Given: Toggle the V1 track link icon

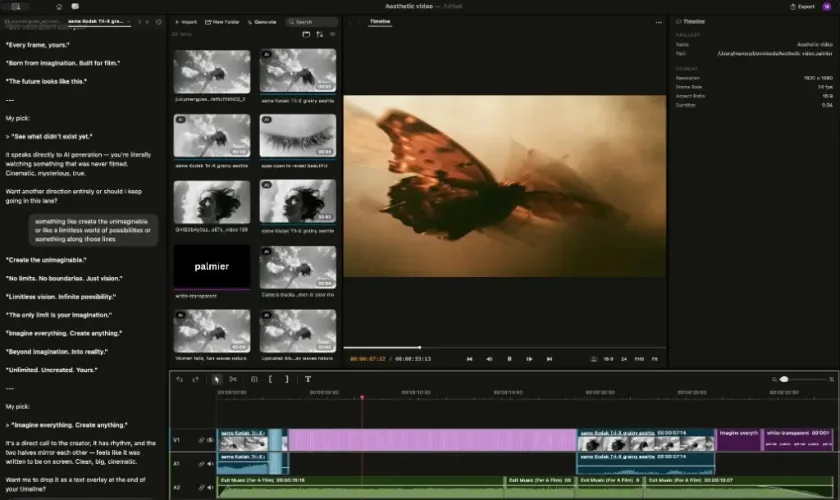Looking at the screenshot, I should pos(201,440).
